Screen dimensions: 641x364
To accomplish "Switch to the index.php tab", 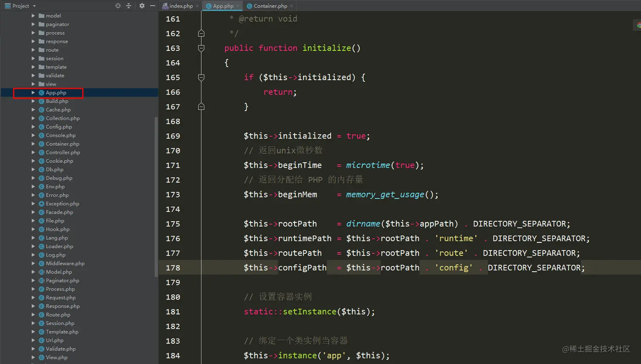I will [x=181, y=6].
